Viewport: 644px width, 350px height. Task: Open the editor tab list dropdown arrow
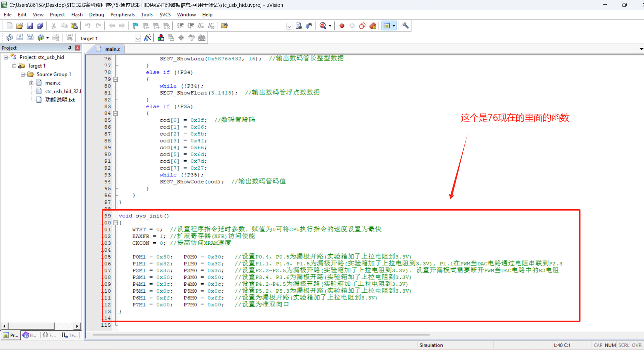(641, 49)
